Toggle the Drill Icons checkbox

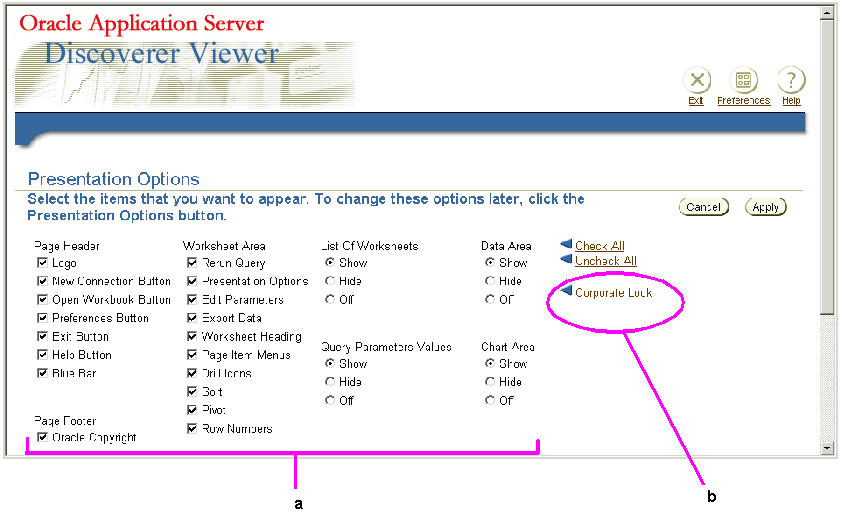(x=192, y=373)
